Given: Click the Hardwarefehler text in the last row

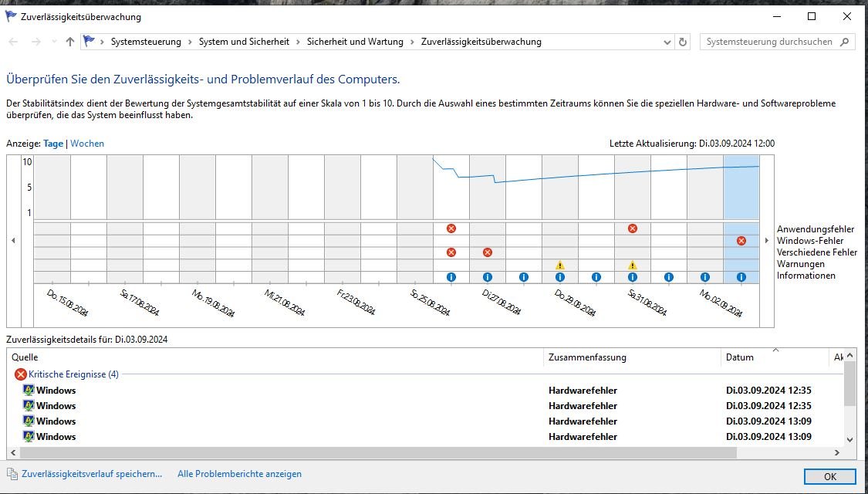Looking at the screenshot, I should [x=583, y=437].
